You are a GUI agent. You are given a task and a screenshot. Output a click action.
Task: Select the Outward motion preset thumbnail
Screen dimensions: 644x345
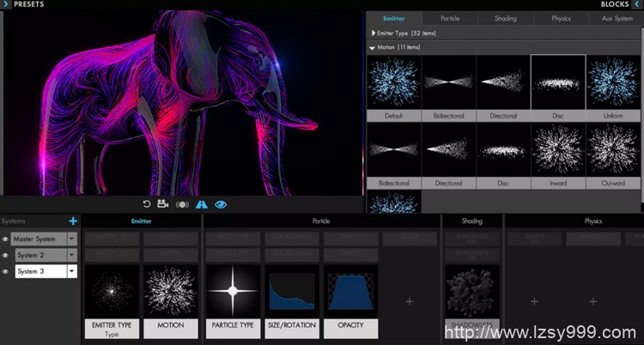click(614, 151)
